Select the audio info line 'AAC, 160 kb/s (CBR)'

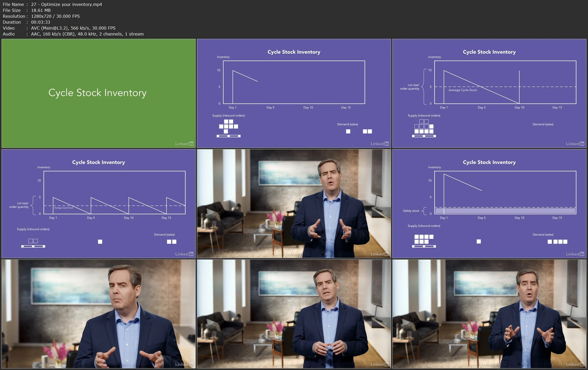pos(53,34)
